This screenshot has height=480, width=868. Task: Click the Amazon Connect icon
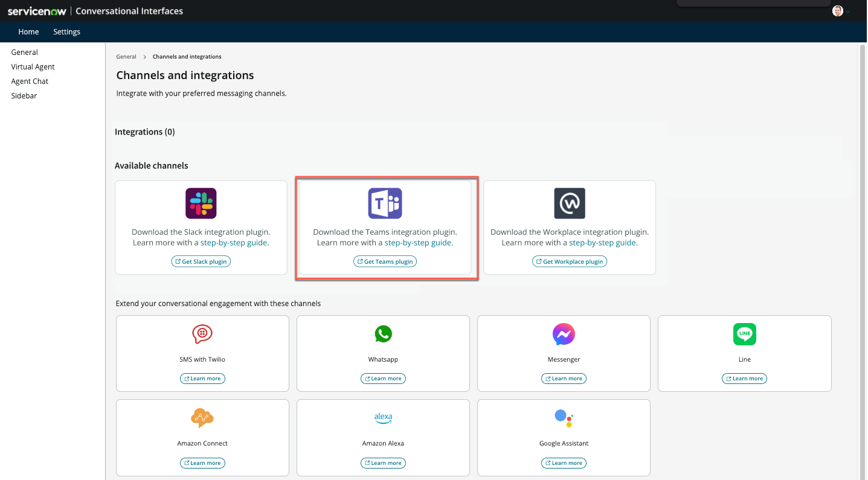click(202, 418)
